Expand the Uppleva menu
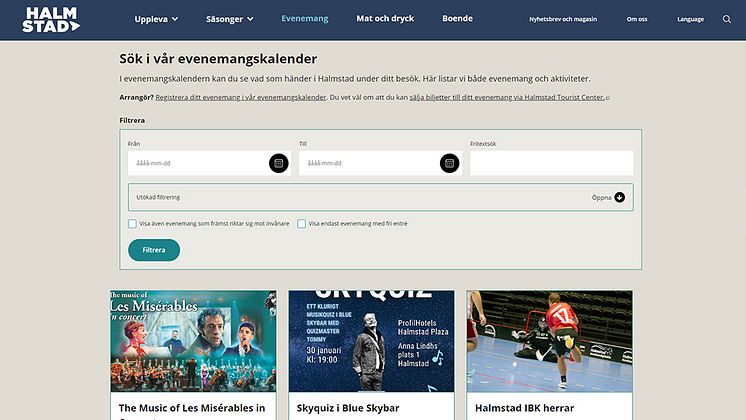746x420 pixels. (x=156, y=19)
